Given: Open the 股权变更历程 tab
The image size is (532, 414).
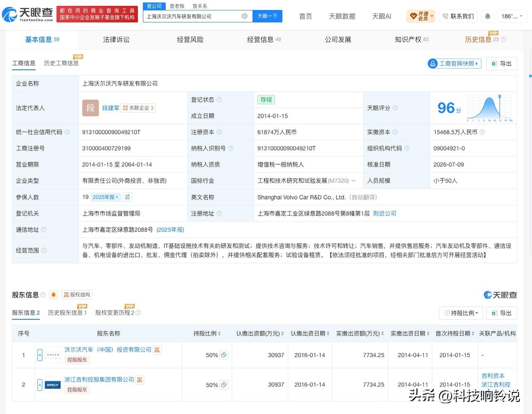Looking at the screenshot, I should pos(115,313).
